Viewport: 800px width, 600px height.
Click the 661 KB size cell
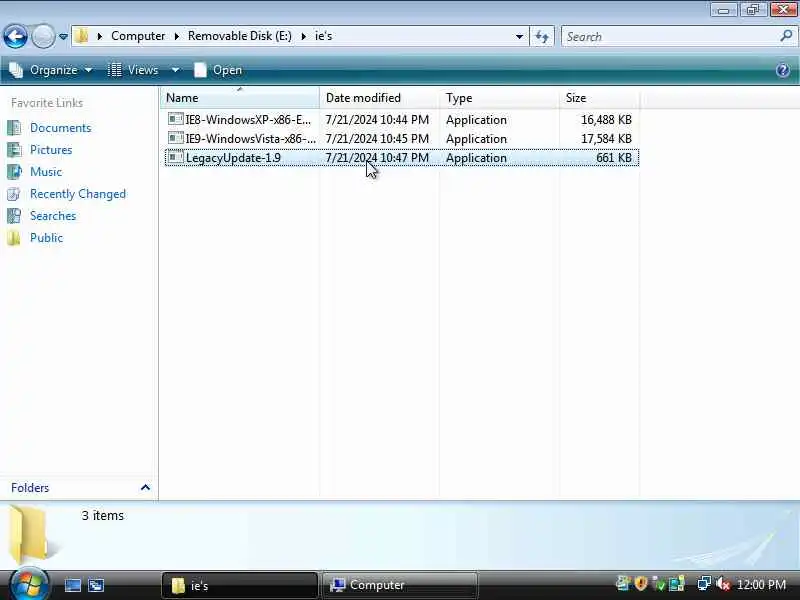pyautogui.click(x=614, y=158)
